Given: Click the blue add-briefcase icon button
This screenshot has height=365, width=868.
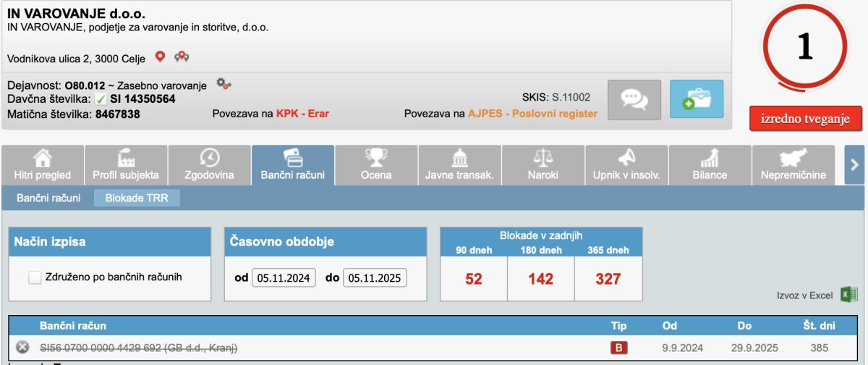Looking at the screenshot, I should tap(696, 99).
